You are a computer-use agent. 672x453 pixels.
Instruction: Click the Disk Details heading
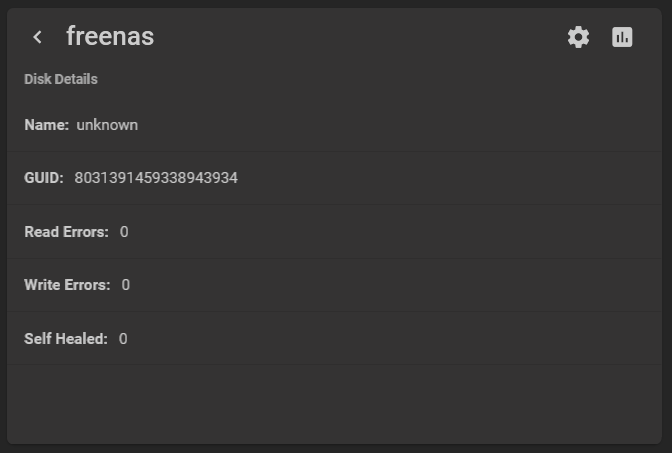point(61,79)
